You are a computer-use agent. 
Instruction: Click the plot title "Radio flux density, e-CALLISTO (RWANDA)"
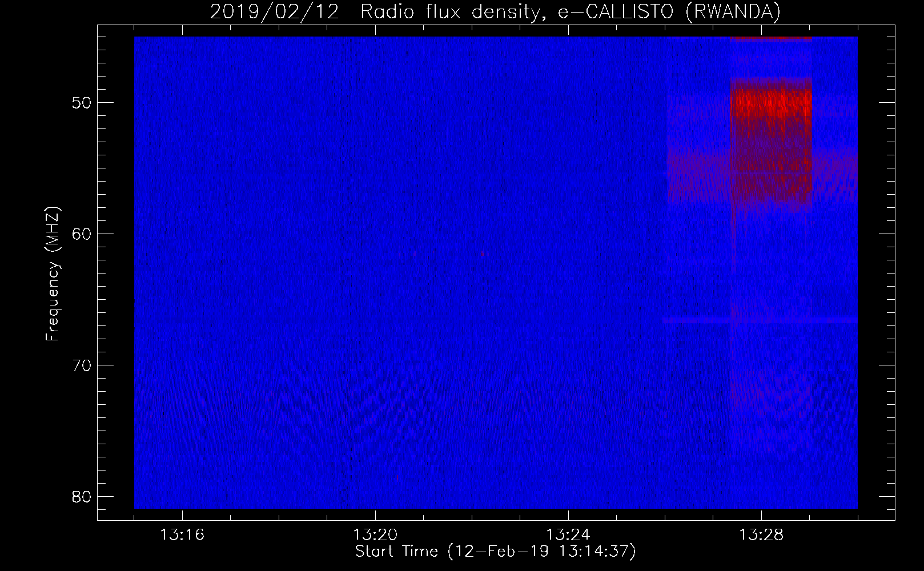tap(571, 11)
